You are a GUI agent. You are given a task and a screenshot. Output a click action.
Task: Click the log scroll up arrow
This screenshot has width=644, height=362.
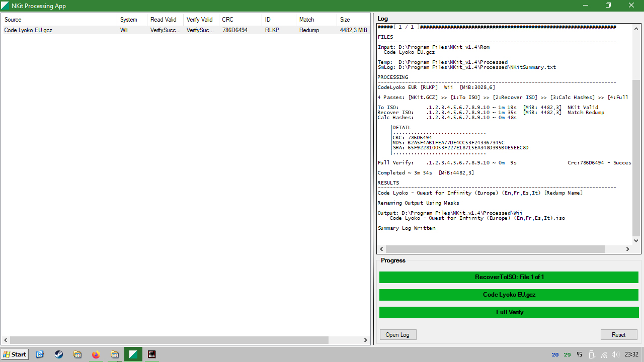point(636,28)
